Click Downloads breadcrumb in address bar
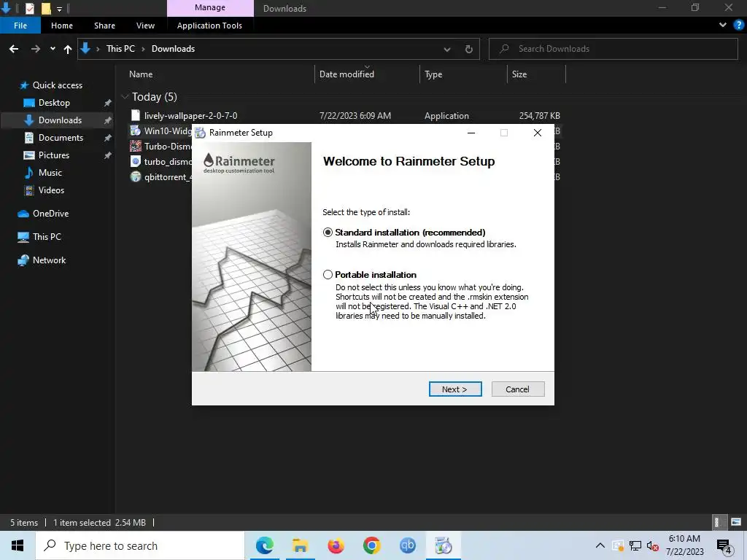This screenshot has height=560, width=747. pos(173,49)
